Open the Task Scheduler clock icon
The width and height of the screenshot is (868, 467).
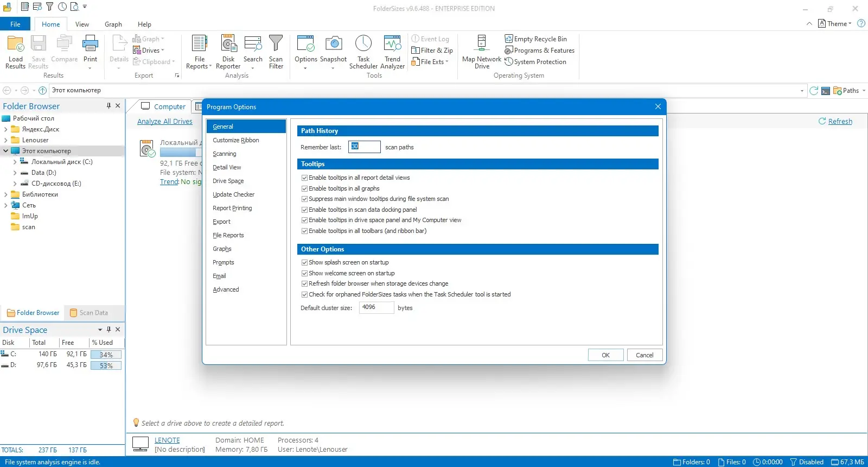click(x=363, y=43)
